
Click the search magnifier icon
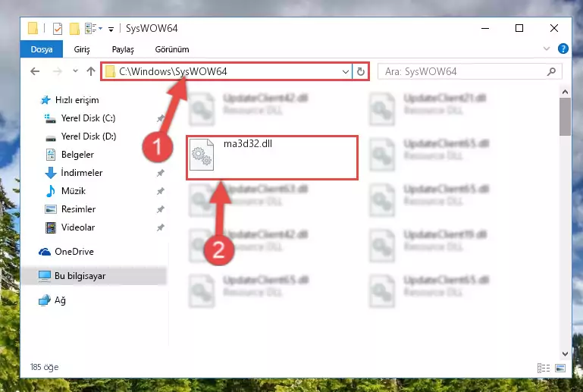pos(551,71)
